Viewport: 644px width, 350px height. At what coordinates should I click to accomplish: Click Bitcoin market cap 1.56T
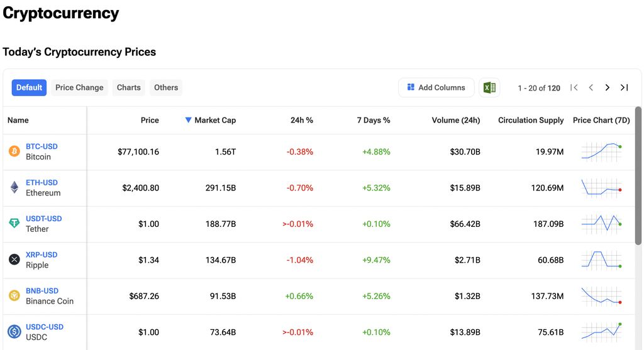coord(226,152)
